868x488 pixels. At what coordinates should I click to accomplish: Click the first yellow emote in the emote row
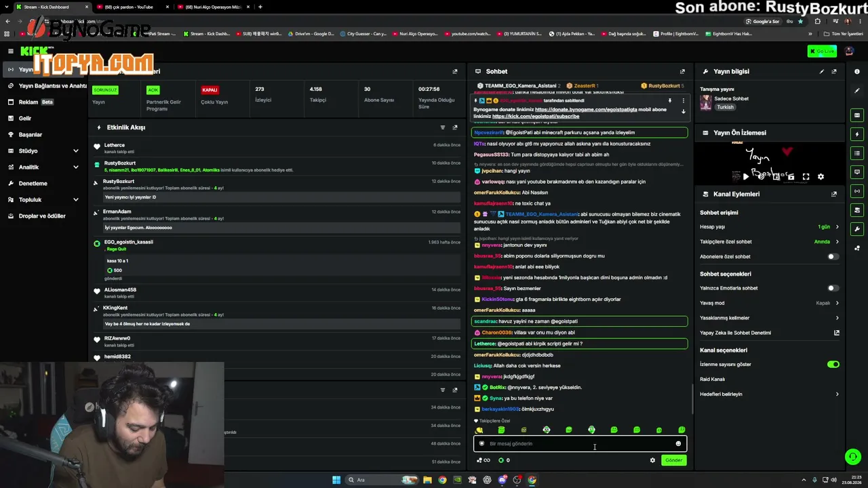[479, 430]
